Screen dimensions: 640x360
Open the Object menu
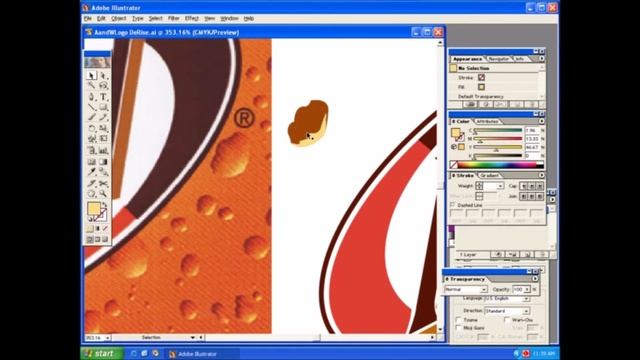(118, 18)
